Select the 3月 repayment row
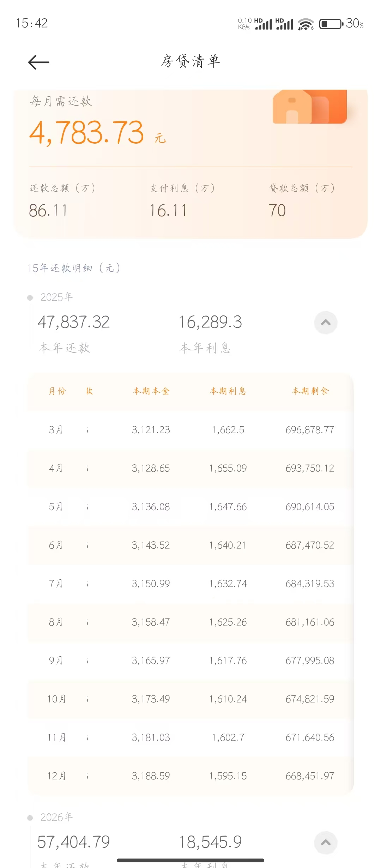 (x=190, y=430)
